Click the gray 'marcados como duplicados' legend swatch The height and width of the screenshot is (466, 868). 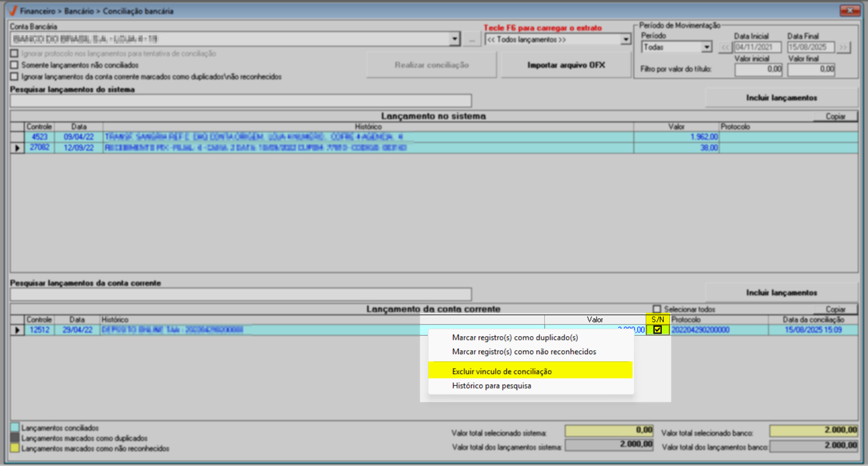pos(15,438)
